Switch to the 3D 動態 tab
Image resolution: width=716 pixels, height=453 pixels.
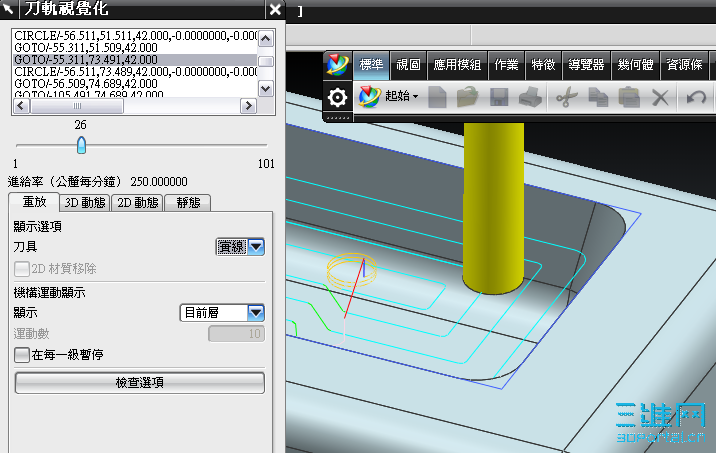click(x=85, y=203)
